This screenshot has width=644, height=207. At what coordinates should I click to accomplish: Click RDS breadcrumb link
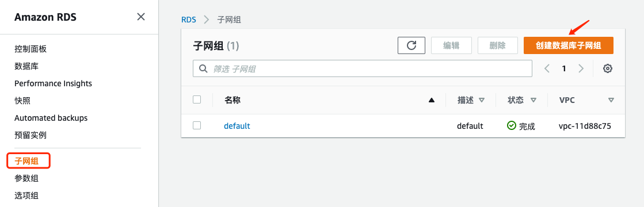(189, 20)
